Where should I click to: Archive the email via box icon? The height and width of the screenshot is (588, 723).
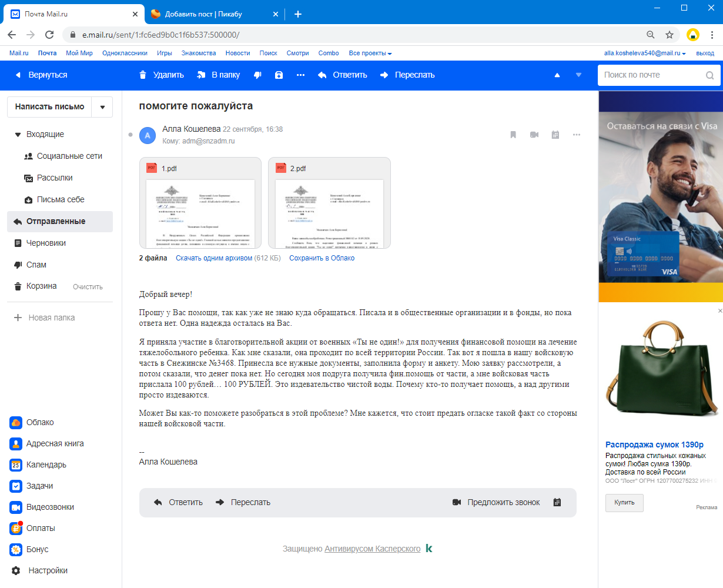coord(279,75)
